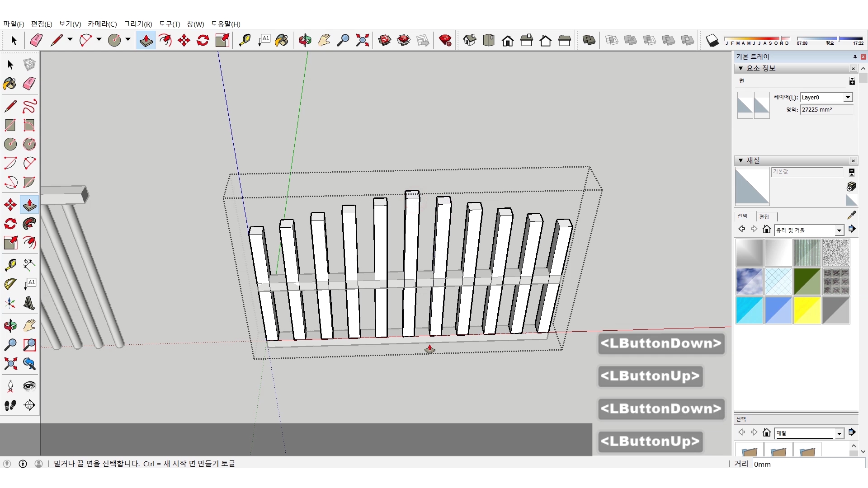Choose the Follow Me tool
868x488 pixels.
coord(29,224)
